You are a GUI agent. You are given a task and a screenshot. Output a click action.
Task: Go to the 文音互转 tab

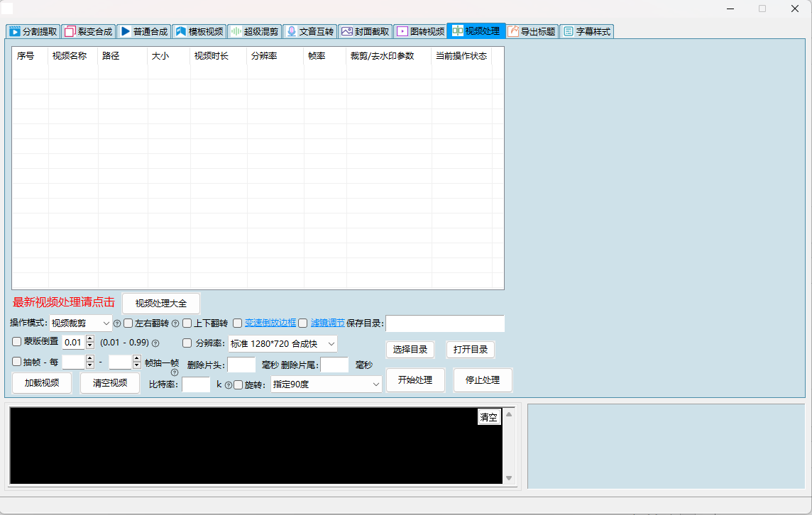pos(309,31)
